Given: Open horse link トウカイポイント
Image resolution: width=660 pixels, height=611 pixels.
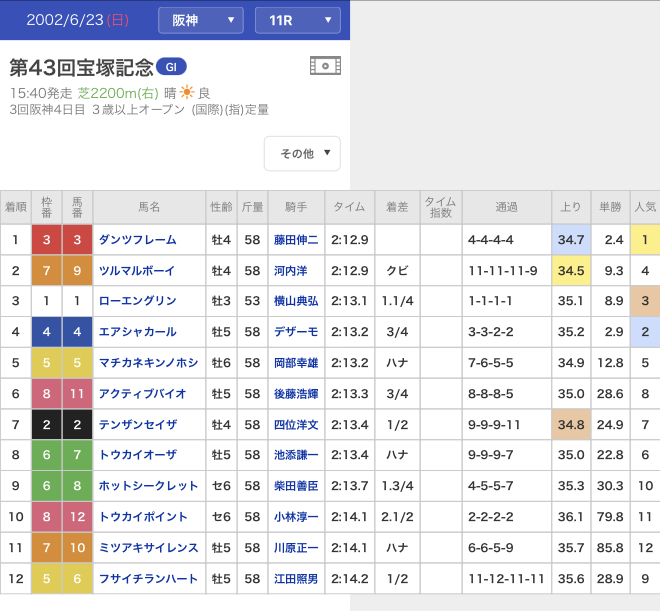Looking at the screenshot, I should (143, 517).
